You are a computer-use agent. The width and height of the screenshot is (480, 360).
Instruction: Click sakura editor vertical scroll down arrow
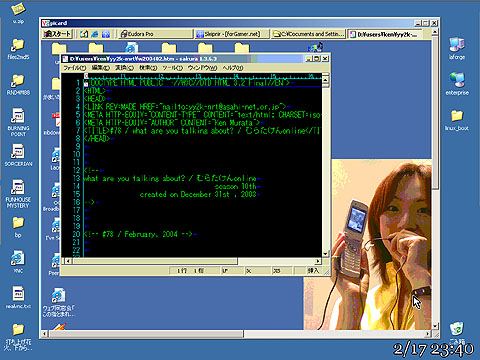[325, 254]
